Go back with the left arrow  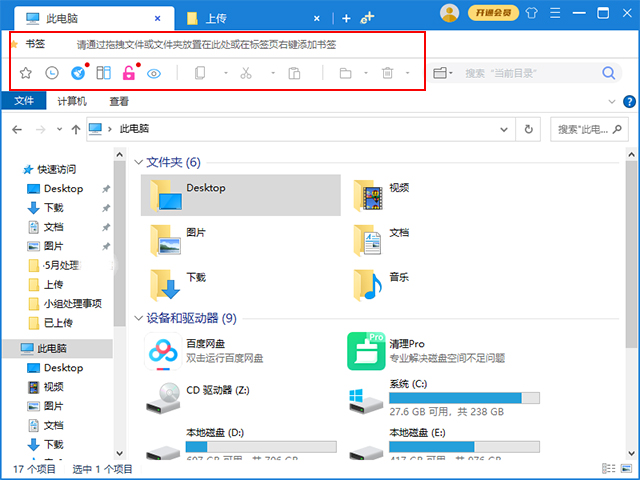click(x=17, y=130)
